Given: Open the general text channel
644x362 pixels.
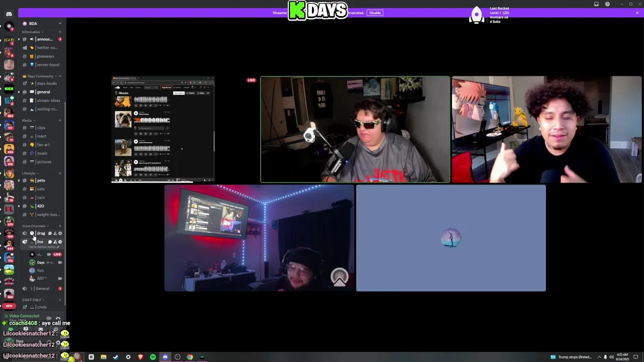Looking at the screenshot, I should 42,92.
